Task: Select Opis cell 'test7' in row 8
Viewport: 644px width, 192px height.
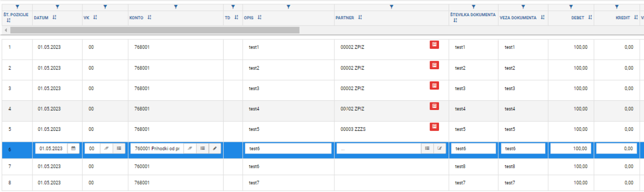Action: click(x=288, y=183)
